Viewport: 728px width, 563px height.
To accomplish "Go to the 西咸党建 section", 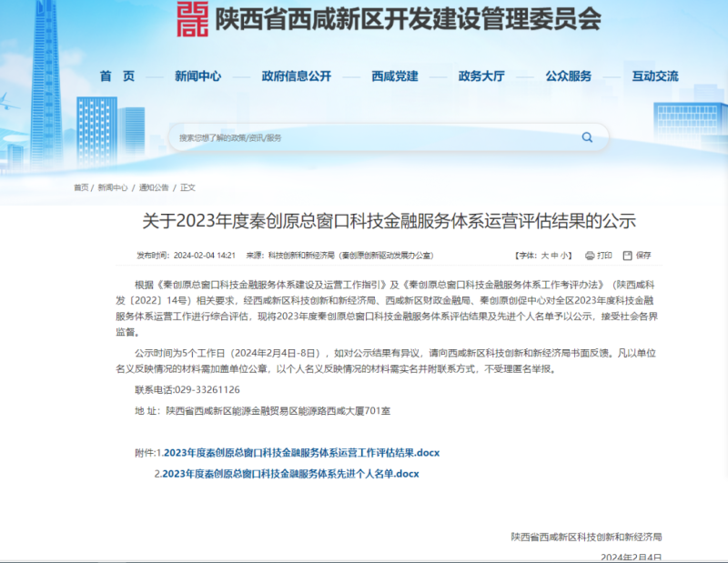I will (x=394, y=76).
